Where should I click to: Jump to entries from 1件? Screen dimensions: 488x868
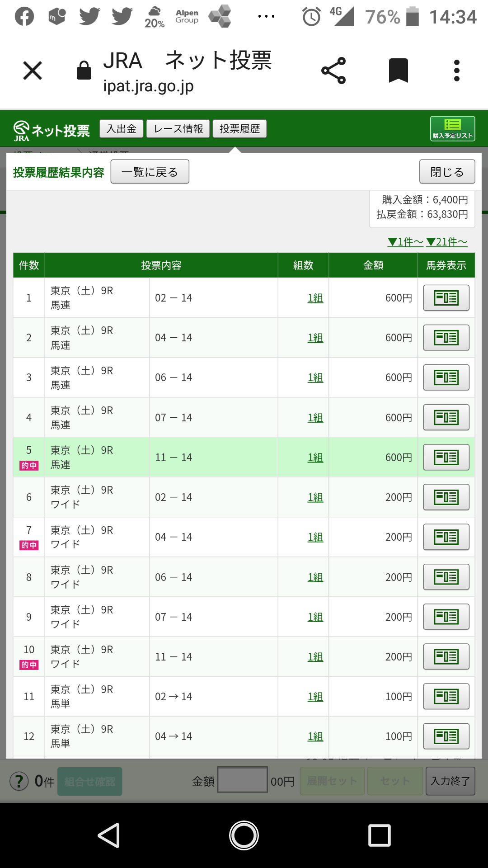[405, 242]
